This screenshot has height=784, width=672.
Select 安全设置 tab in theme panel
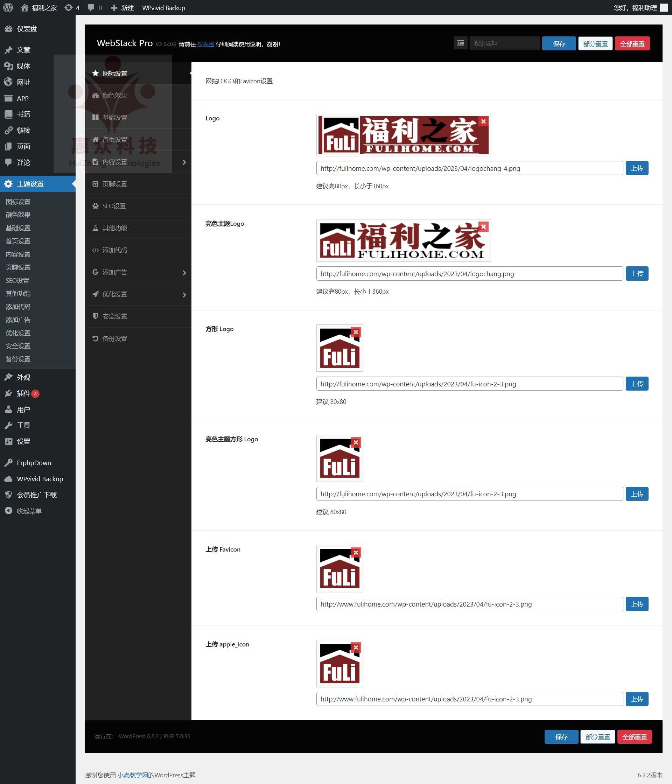pyautogui.click(x=138, y=316)
